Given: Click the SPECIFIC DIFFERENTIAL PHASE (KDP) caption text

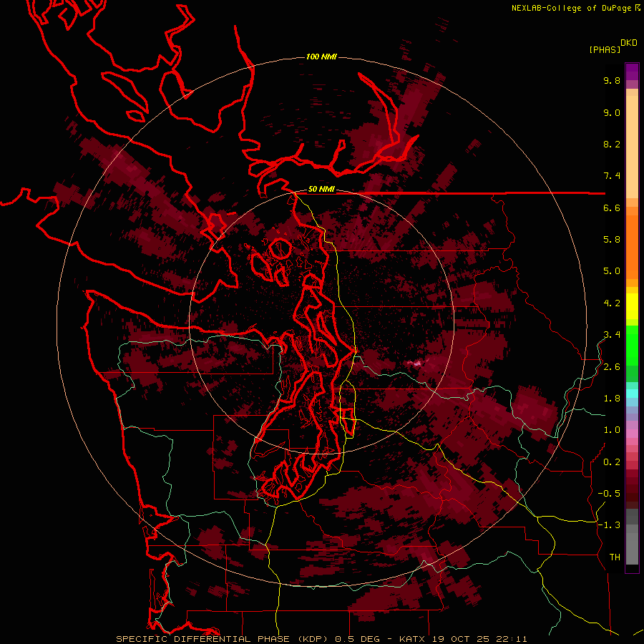Looking at the screenshot, I should (224, 639).
